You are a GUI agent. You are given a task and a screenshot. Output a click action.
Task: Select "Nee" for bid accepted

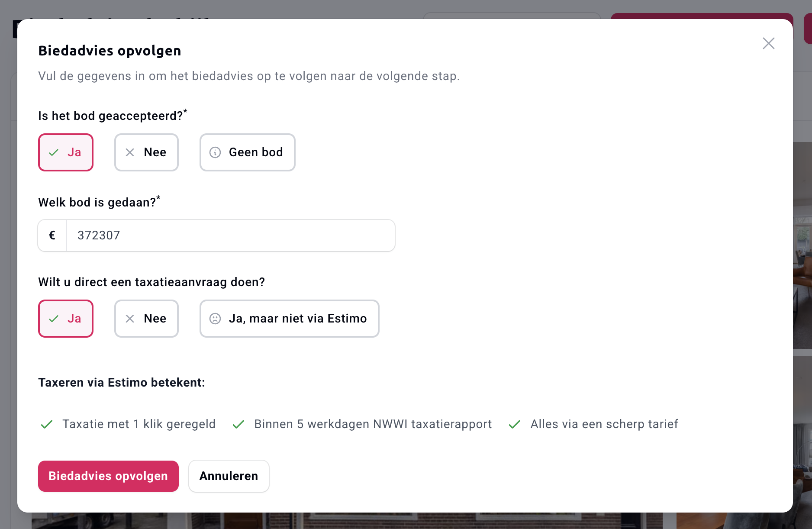point(146,152)
